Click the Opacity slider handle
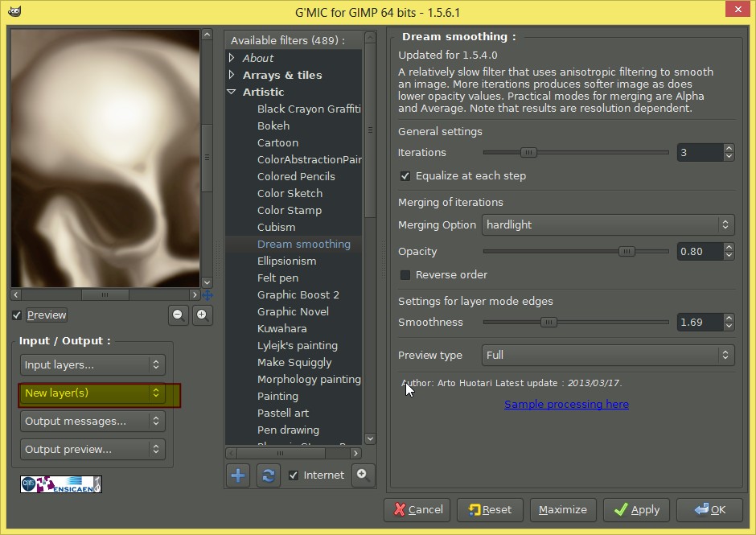This screenshot has width=756, height=535. [627, 251]
